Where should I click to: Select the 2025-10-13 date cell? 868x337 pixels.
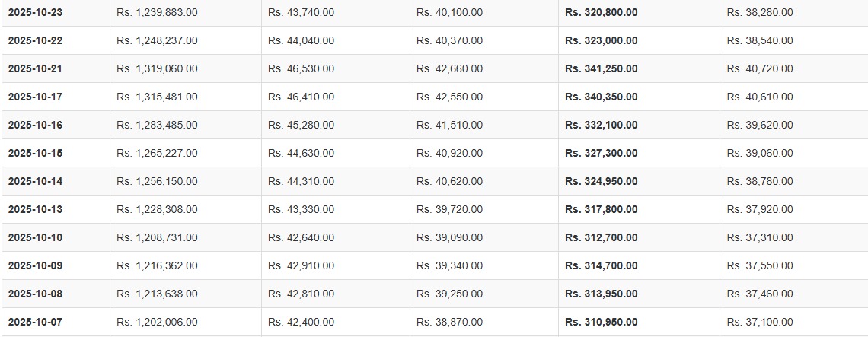coord(35,209)
